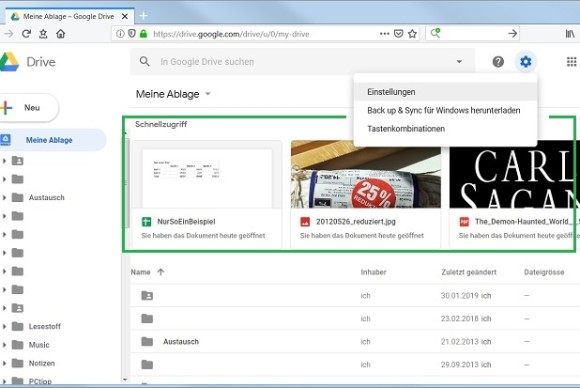Image resolution: width=580 pixels, height=388 pixels.
Task: Open the 20120526_reduziert.jpg thumbnail
Action: [x=366, y=174]
